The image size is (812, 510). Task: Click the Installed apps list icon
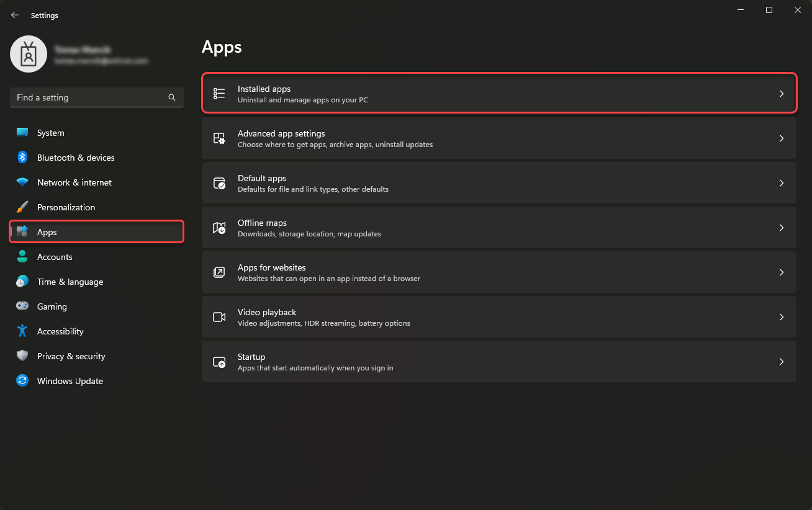(x=219, y=94)
